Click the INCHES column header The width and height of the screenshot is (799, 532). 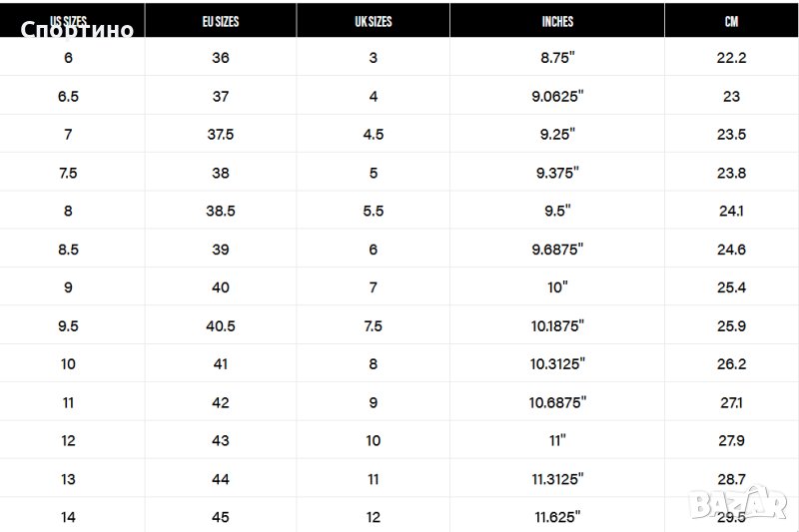(x=557, y=22)
